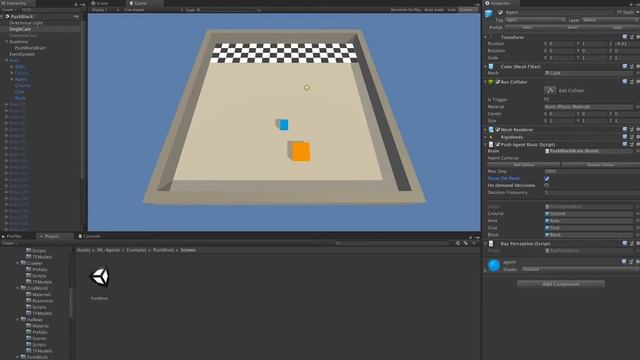This screenshot has height=360, width=640.
Task: Open Mesh Renderer help reference icon
Action: tap(624, 130)
